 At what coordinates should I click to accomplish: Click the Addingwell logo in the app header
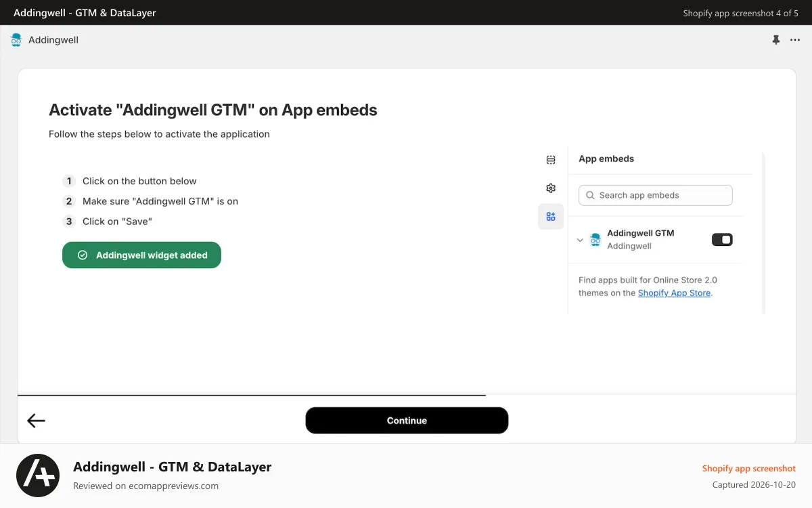pos(16,40)
